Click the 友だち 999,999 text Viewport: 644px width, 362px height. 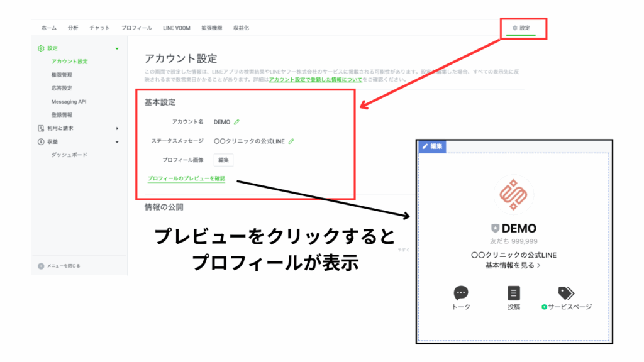[x=513, y=241]
